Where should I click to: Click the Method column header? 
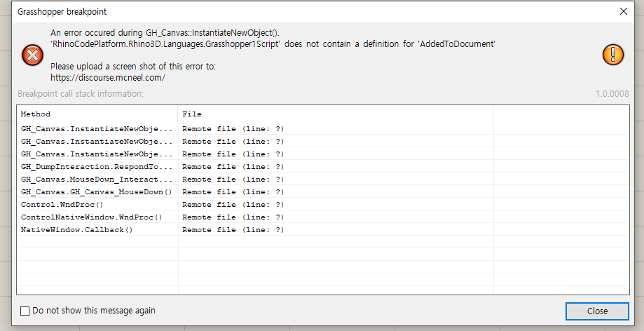(x=36, y=114)
